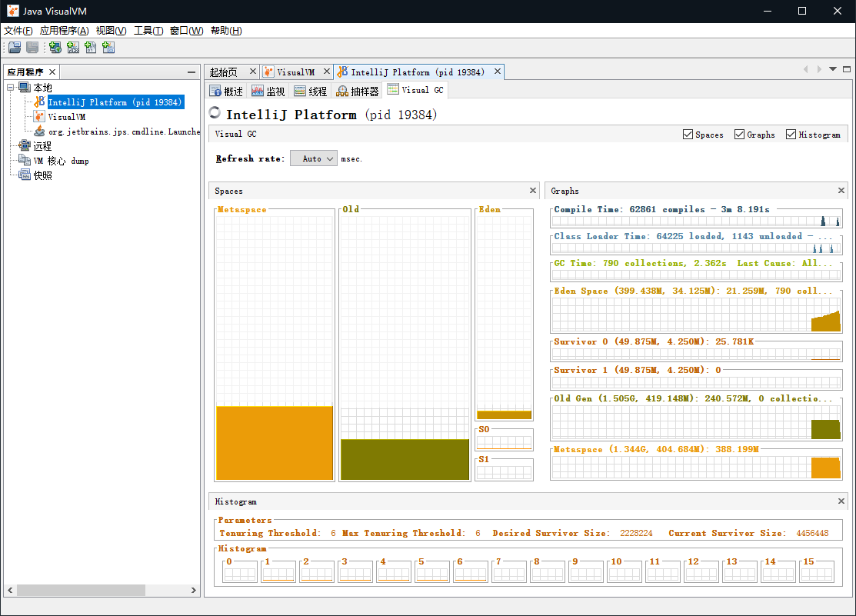
Task: Click the Java VisualVM title bar icon
Action: (x=12, y=11)
